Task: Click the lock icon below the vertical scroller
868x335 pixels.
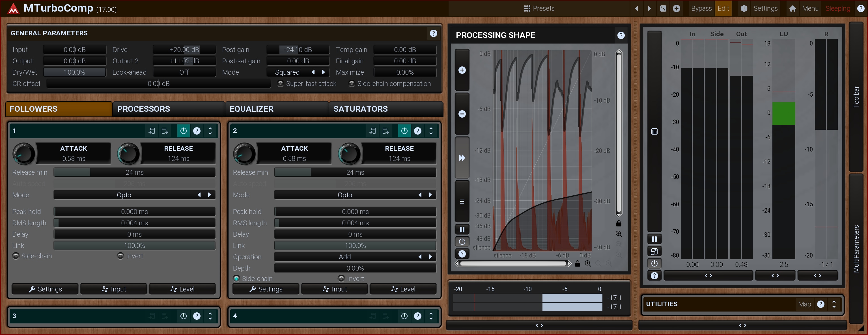Action: 619,224
